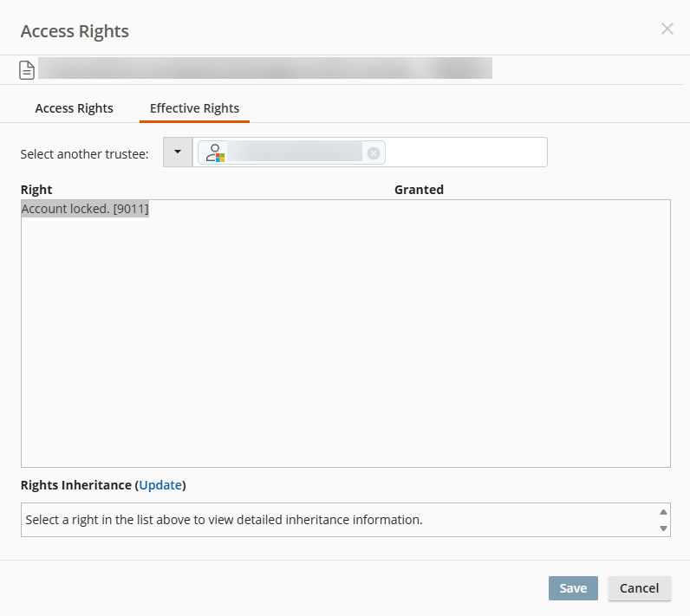Viewport: 690px width, 616px height.
Task: Open the trustee type dropdown arrow
Action: [x=178, y=152]
